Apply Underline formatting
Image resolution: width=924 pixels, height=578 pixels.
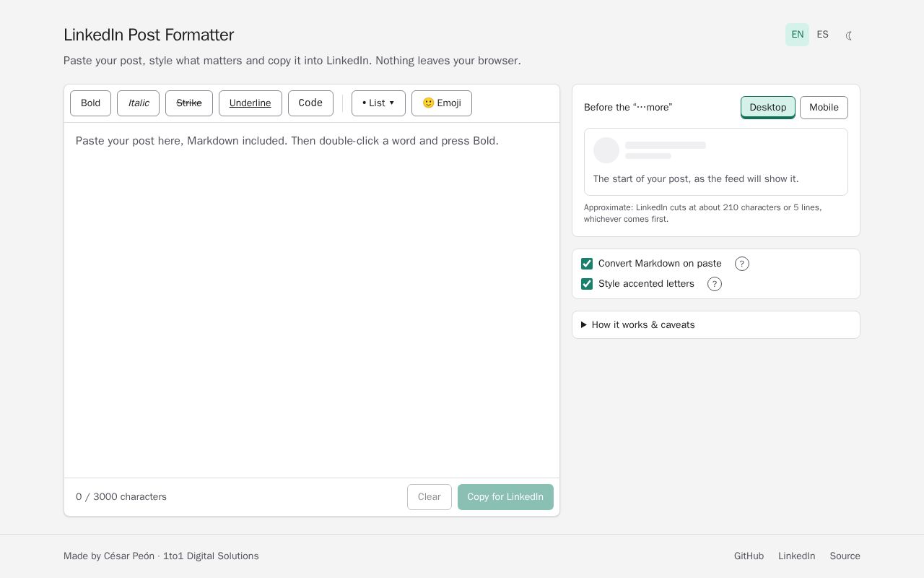coord(250,103)
